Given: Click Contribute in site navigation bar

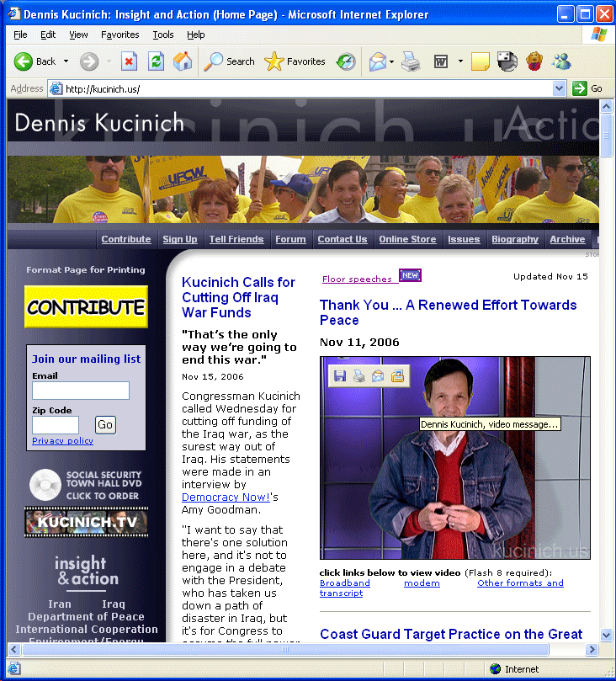Looking at the screenshot, I should point(126,239).
